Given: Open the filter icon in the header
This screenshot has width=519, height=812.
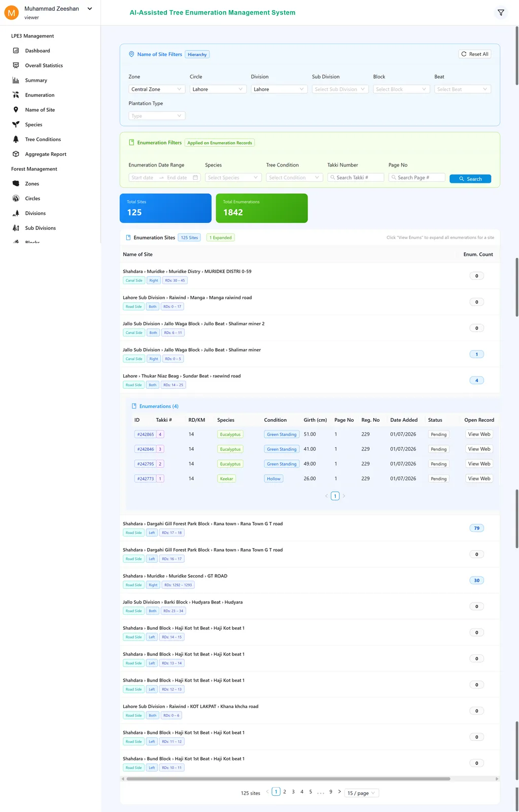Looking at the screenshot, I should pyautogui.click(x=501, y=13).
